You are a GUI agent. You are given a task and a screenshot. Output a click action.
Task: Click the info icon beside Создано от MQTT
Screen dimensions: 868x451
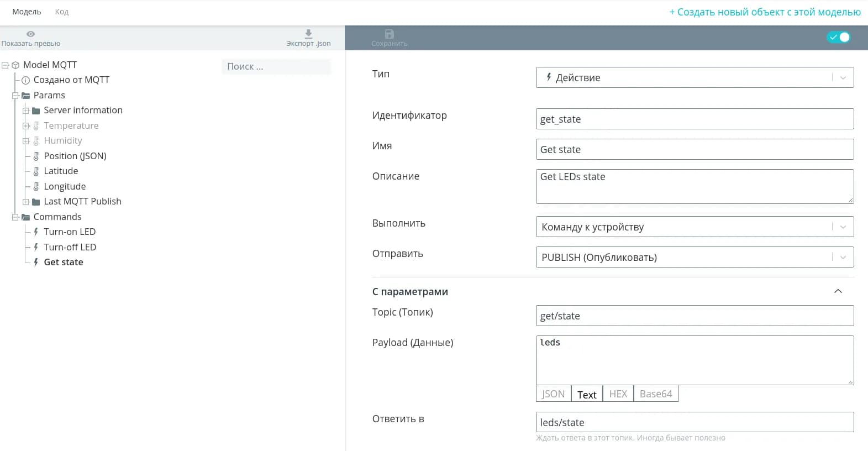(25, 80)
